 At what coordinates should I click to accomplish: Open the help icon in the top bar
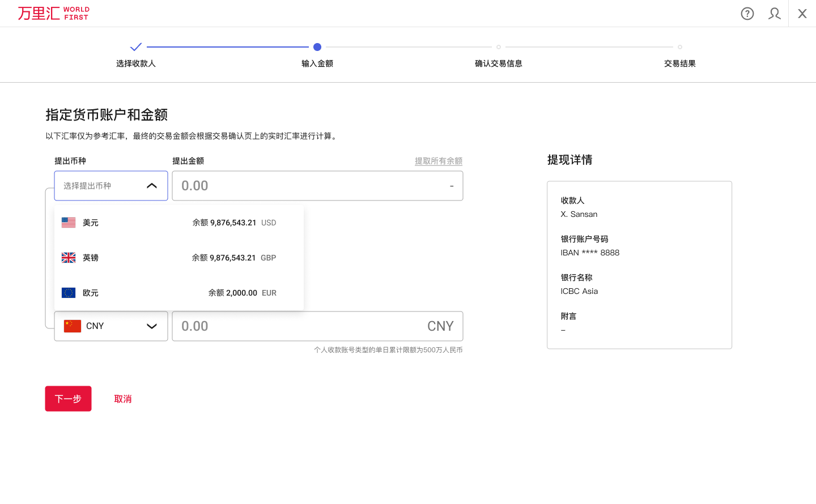click(x=747, y=14)
